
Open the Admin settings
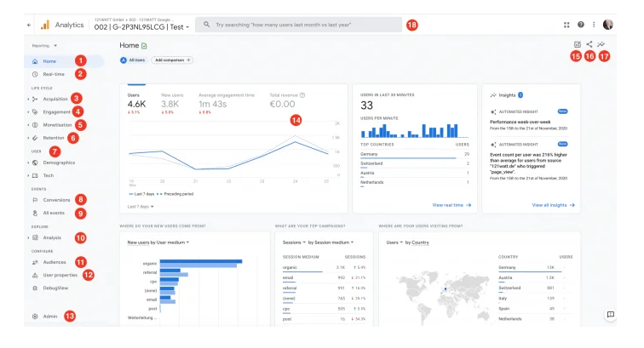click(x=49, y=316)
